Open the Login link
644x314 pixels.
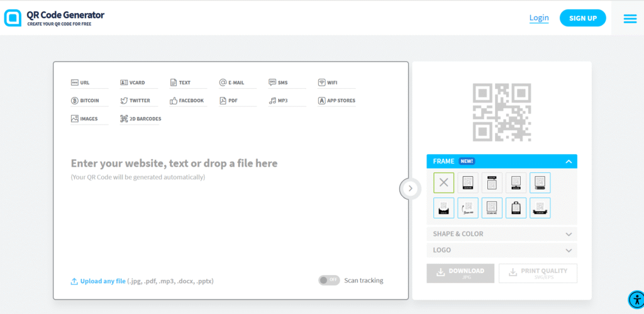tap(539, 18)
